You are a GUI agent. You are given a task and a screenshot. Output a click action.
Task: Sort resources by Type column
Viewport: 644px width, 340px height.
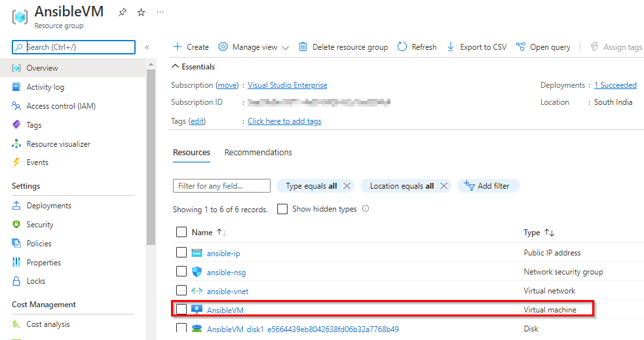(539, 233)
